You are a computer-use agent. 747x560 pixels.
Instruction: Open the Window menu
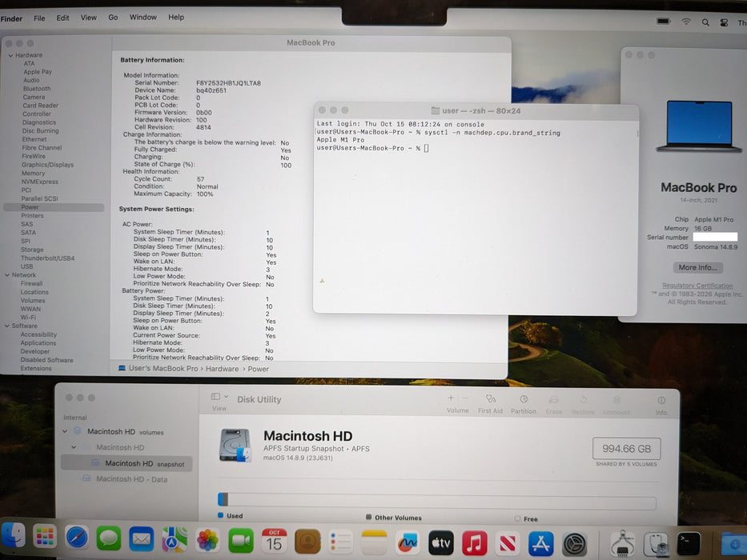coord(143,17)
